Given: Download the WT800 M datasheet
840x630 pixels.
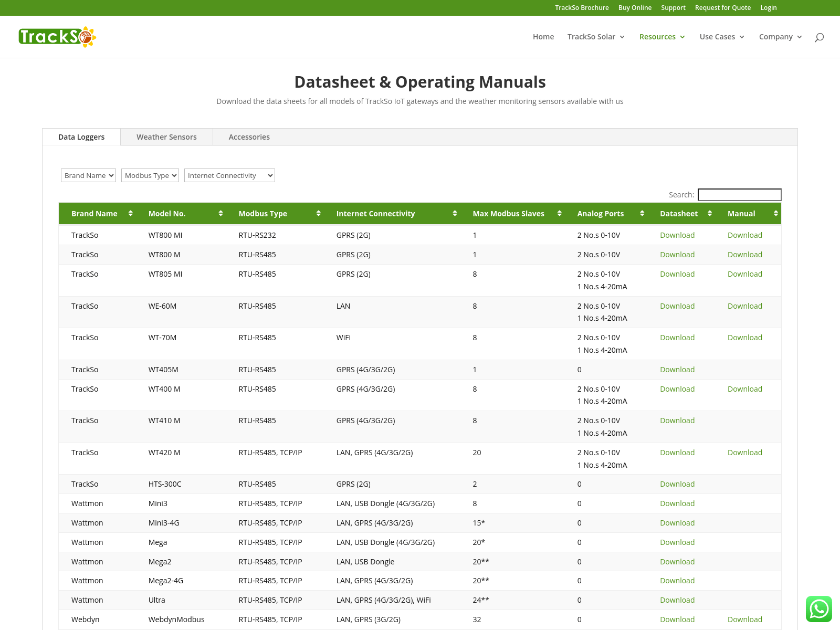Looking at the screenshot, I should click(x=677, y=255).
